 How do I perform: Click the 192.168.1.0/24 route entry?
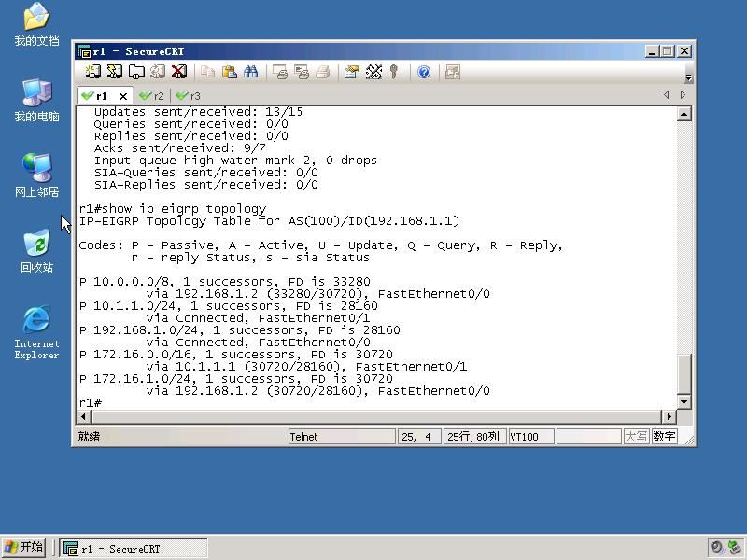(239, 330)
